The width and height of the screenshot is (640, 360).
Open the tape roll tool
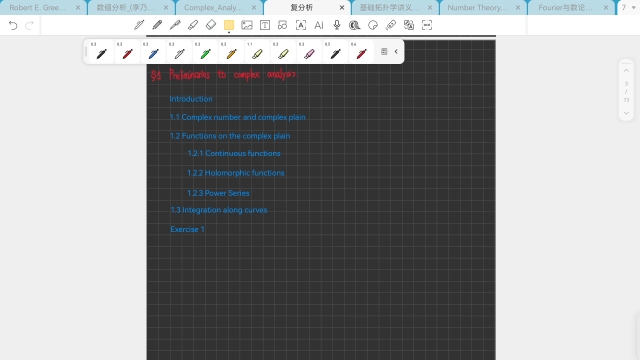tap(354, 25)
